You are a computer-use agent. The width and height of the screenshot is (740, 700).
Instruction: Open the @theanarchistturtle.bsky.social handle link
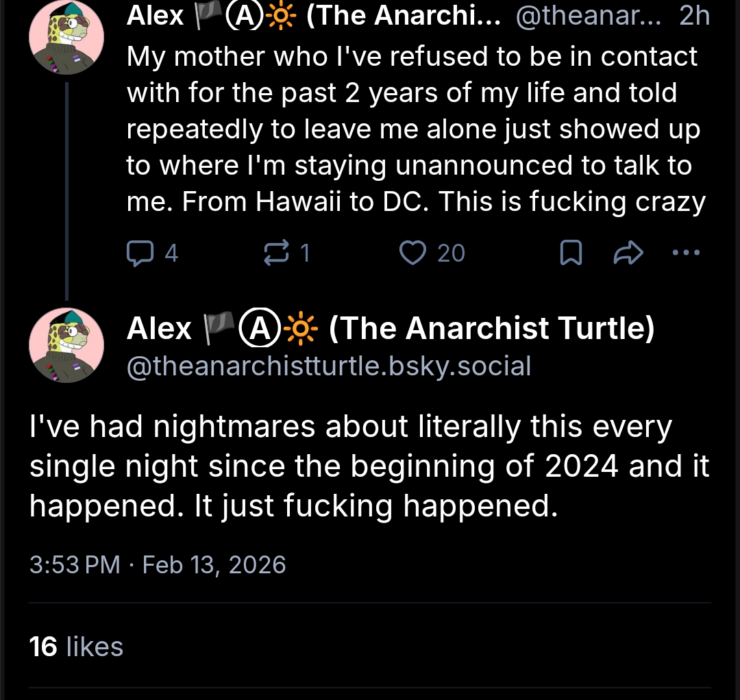pos(329,366)
